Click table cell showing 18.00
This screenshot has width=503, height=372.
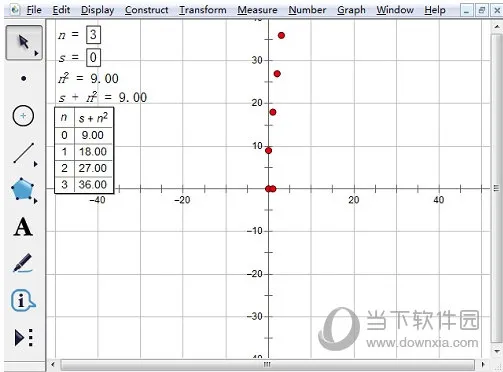point(94,152)
